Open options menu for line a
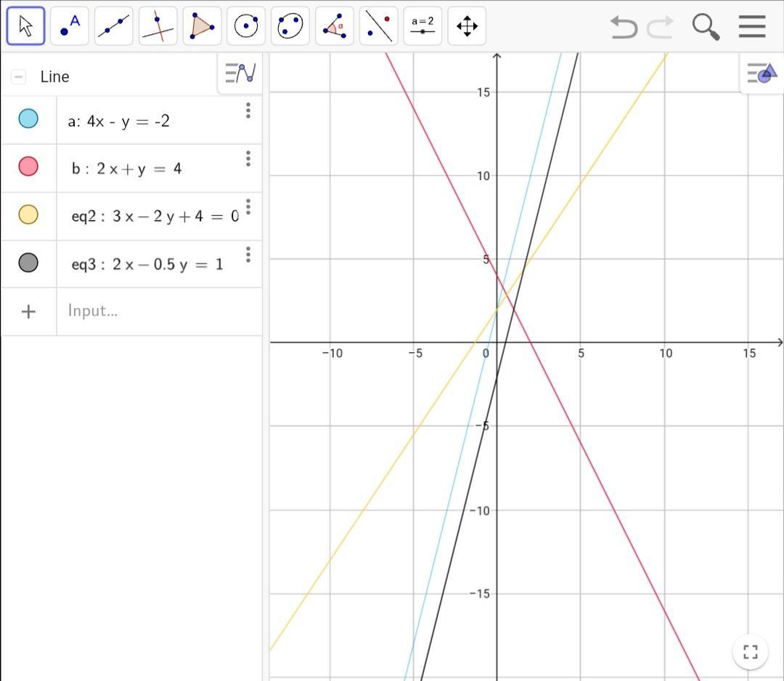 (248, 110)
